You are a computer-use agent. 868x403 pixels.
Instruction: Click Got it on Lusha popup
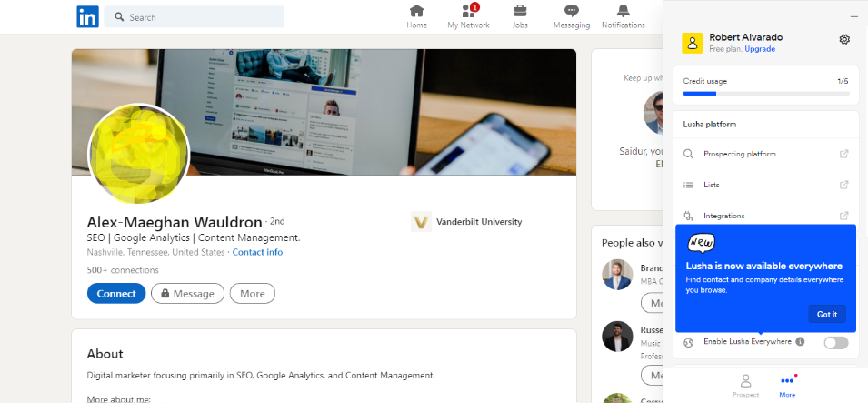(827, 315)
